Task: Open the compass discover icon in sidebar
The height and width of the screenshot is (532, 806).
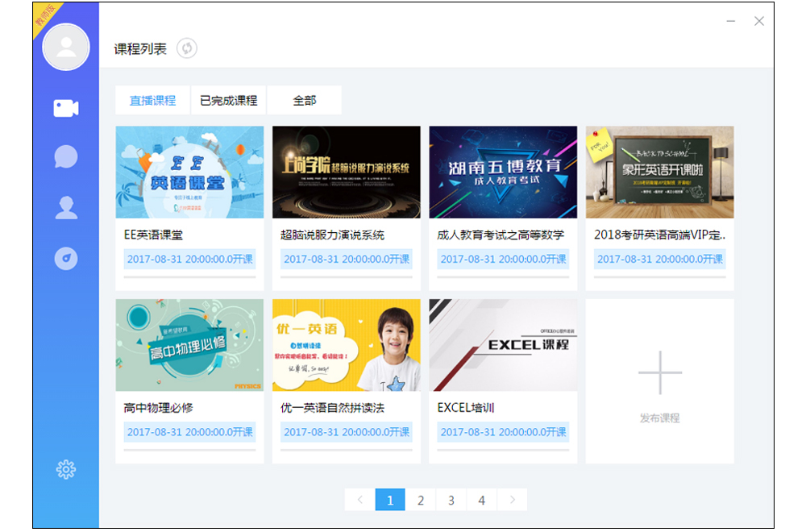Action: (x=66, y=259)
